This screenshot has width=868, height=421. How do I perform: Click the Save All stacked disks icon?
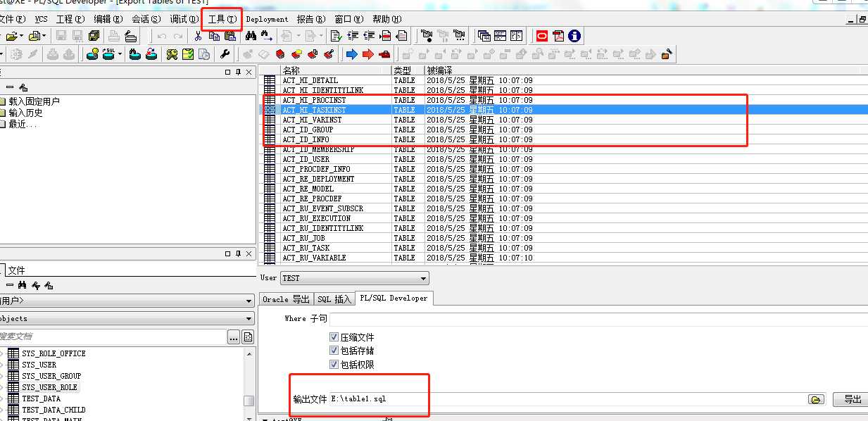point(93,35)
